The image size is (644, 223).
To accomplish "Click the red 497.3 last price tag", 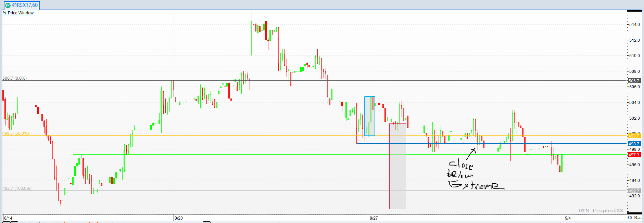I will [634, 155].
